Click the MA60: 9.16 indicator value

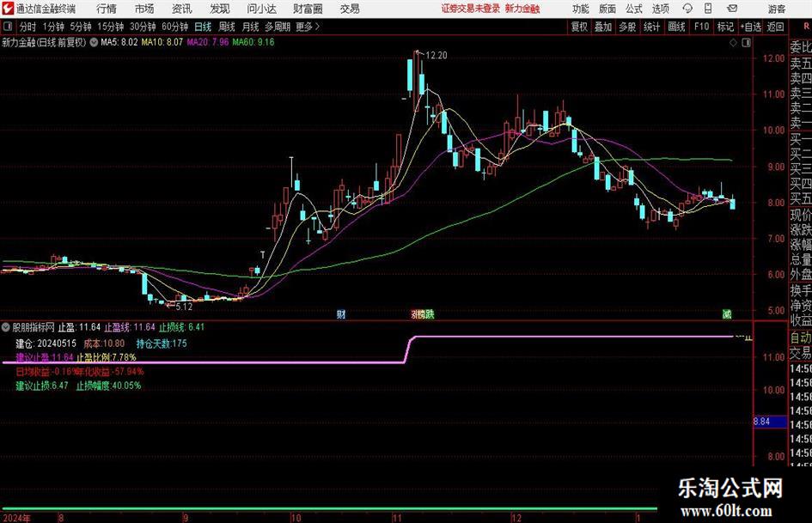click(x=253, y=42)
